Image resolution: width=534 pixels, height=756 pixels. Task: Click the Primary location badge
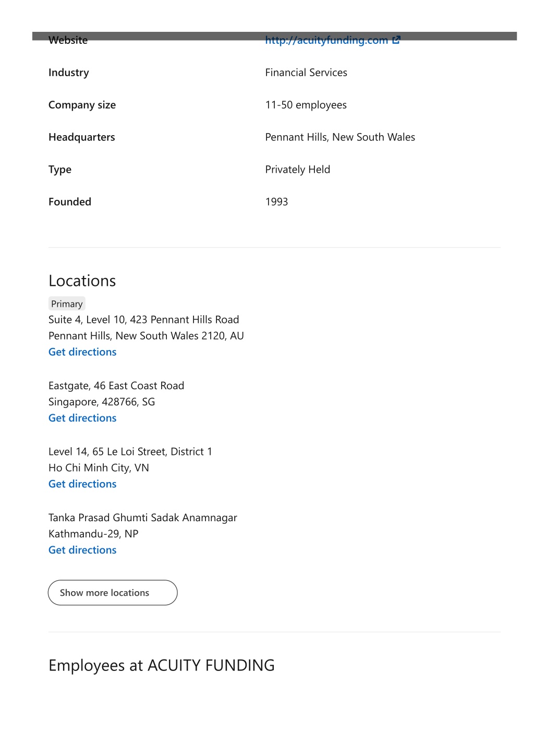pos(67,304)
